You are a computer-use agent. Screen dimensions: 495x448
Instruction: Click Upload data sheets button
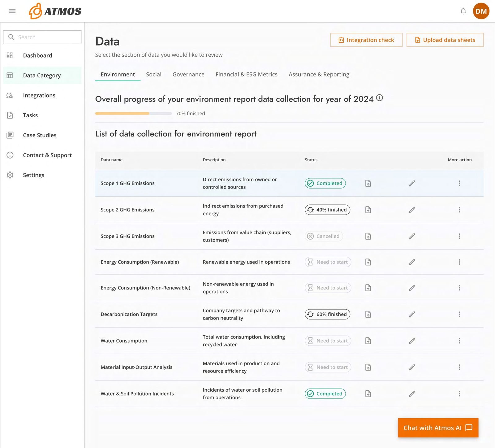445,40
